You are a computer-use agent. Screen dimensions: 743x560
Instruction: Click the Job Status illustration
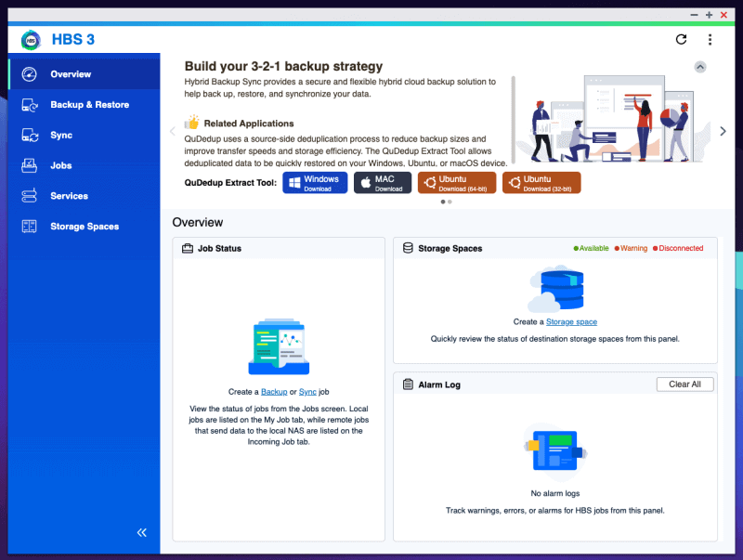pyautogui.click(x=280, y=346)
